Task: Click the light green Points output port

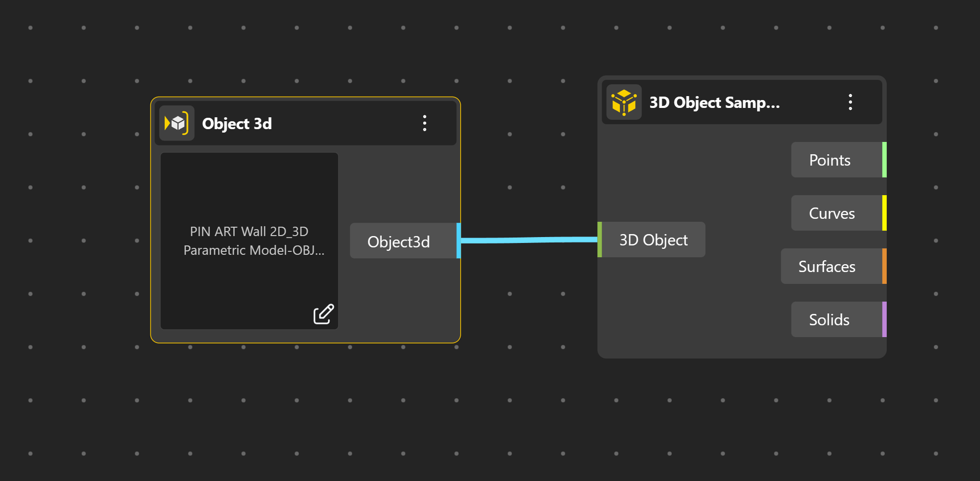Action: coord(884,160)
